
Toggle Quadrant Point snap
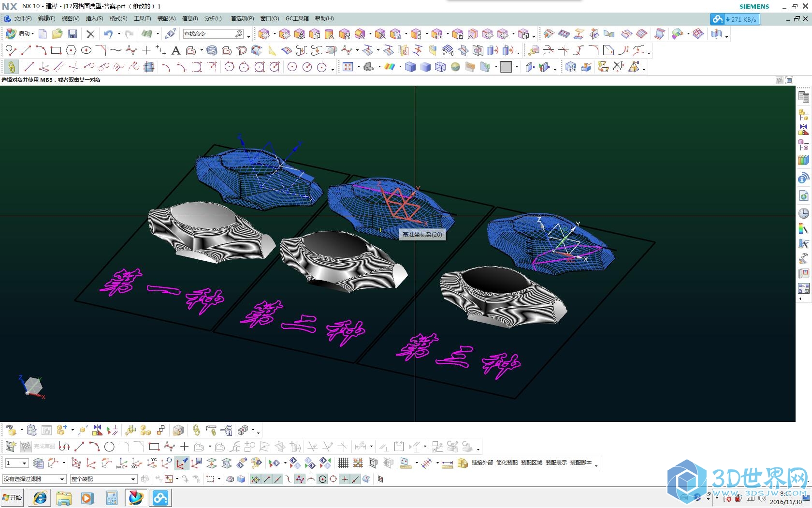333,479
